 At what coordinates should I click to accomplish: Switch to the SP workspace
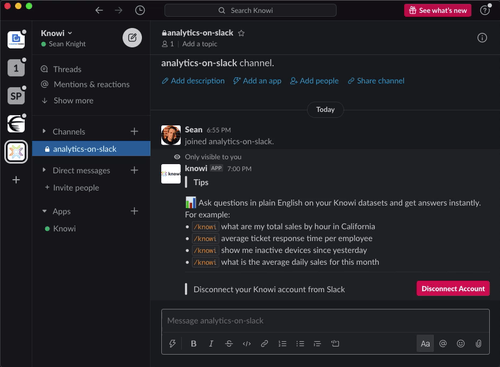click(x=16, y=96)
